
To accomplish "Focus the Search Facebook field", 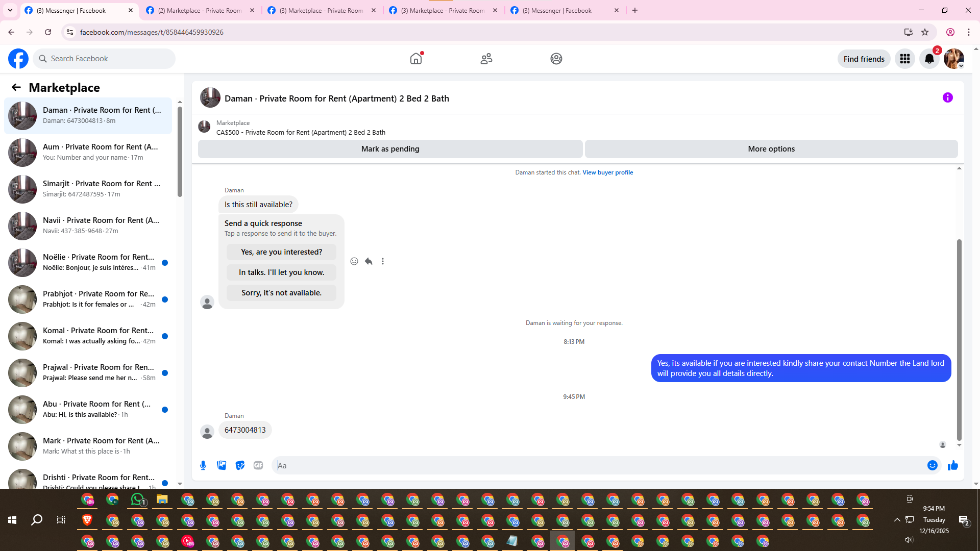I will 104,59.
